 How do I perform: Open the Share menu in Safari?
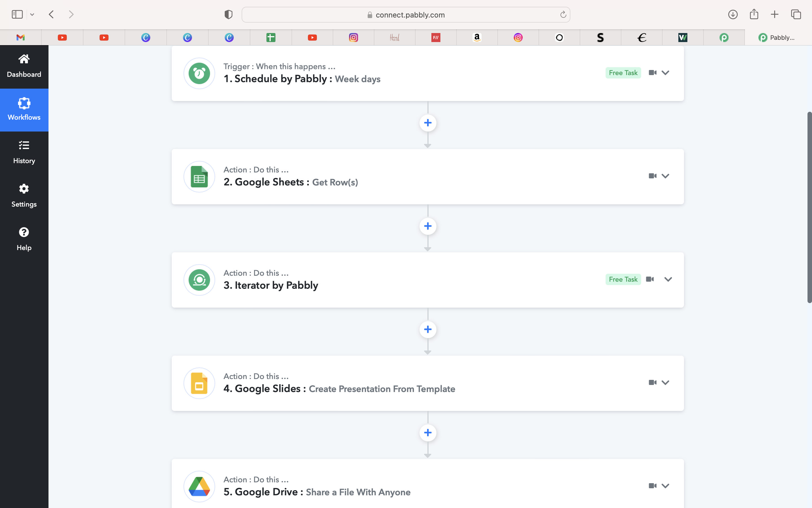(754, 14)
